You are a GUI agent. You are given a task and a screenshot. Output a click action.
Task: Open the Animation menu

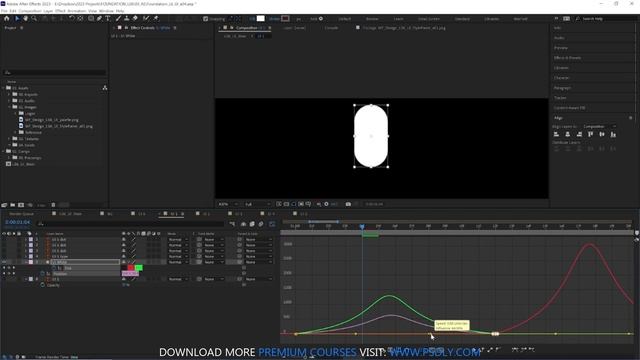77,11
